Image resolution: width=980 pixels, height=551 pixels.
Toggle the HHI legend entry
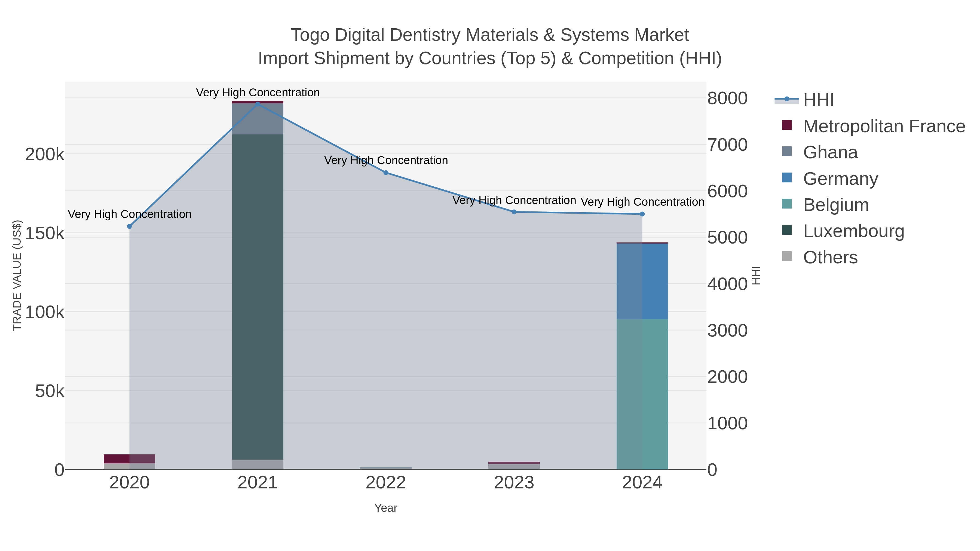point(804,100)
